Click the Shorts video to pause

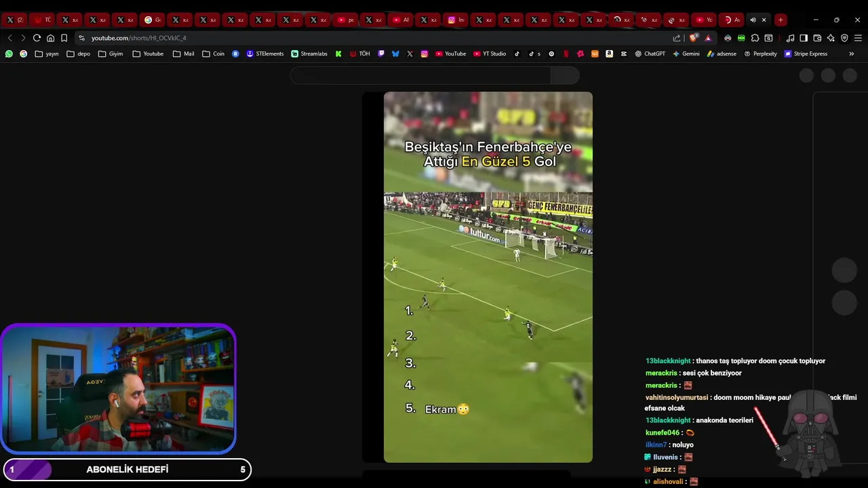[x=488, y=277]
